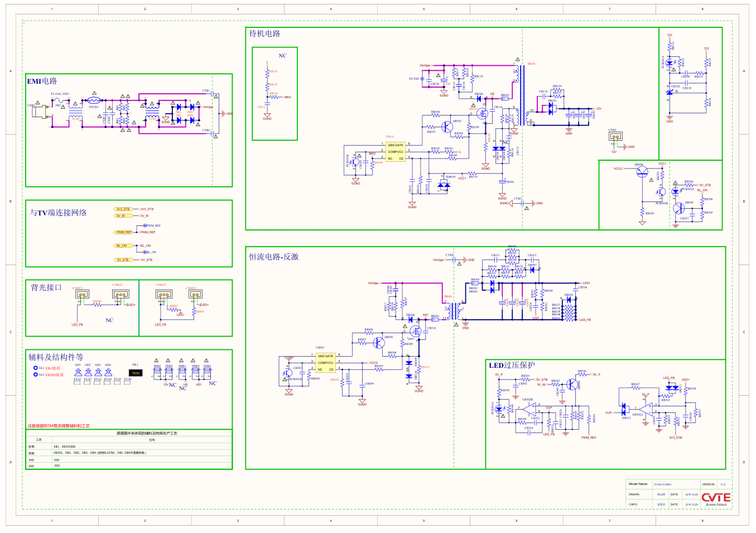
Task: Click the GL2 blue circle marker
Action: point(36,374)
